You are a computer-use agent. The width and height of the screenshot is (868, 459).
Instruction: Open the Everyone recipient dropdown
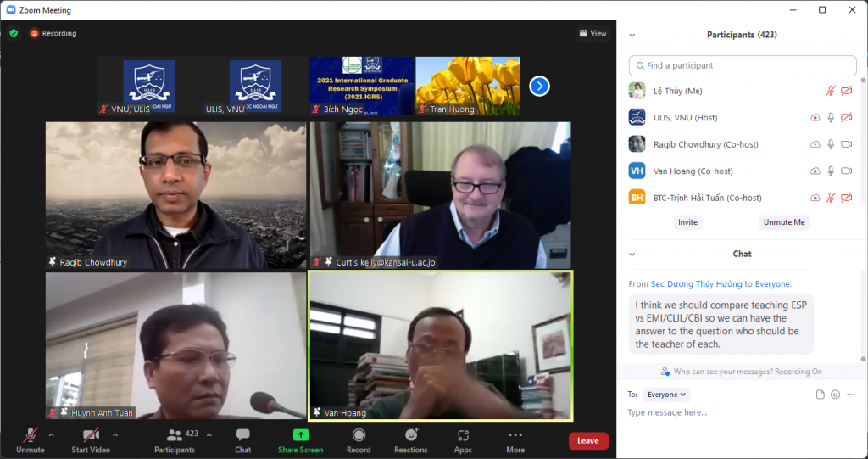click(667, 395)
